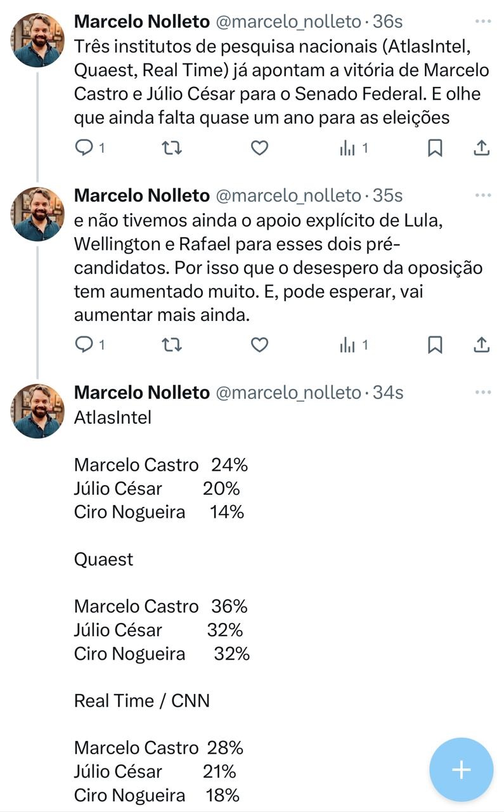Bookmark the second tweet in thread
Screen dimensions: 504x812
tap(435, 344)
